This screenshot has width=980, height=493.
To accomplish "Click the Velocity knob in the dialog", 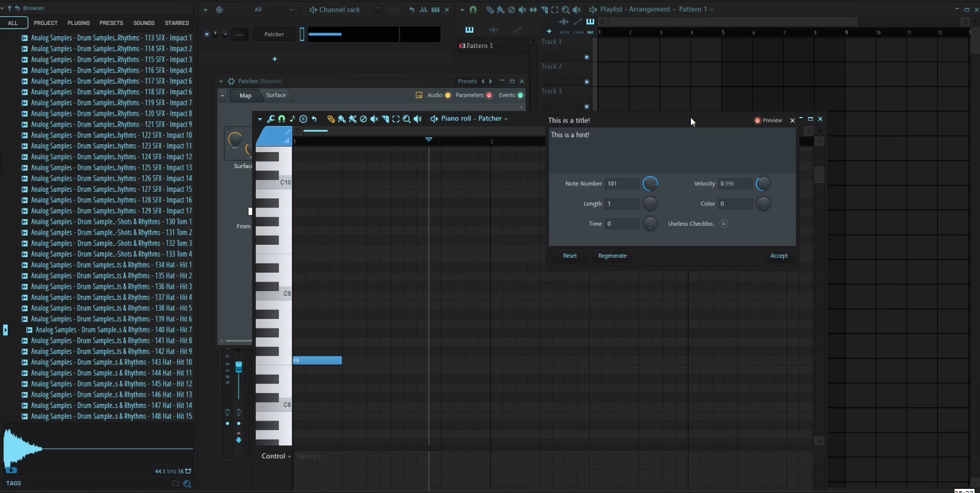I will tap(763, 184).
